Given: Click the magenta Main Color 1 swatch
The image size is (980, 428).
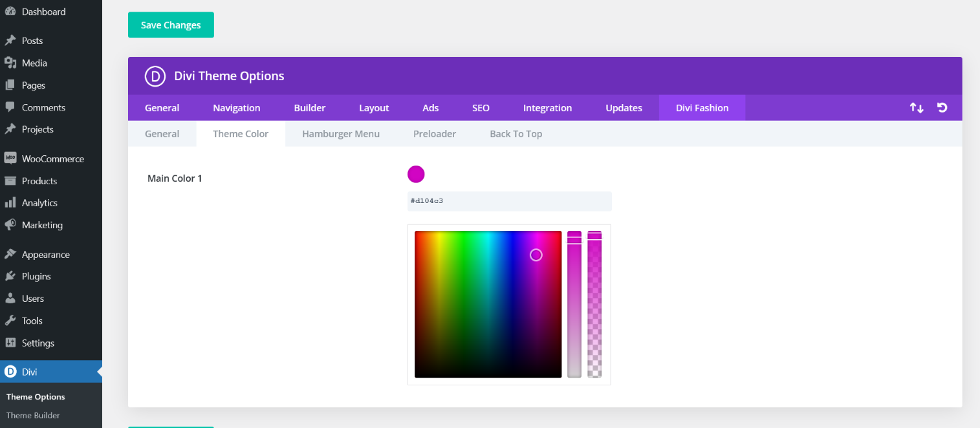Looking at the screenshot, I should pos(416,174).
